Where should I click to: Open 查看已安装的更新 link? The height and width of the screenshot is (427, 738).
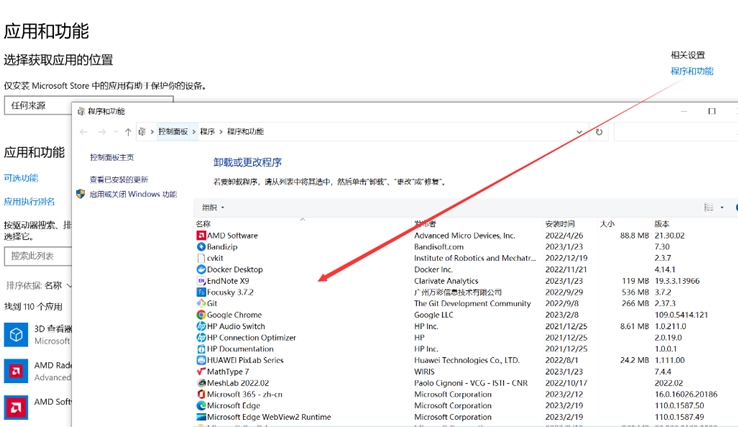point(119,179)
